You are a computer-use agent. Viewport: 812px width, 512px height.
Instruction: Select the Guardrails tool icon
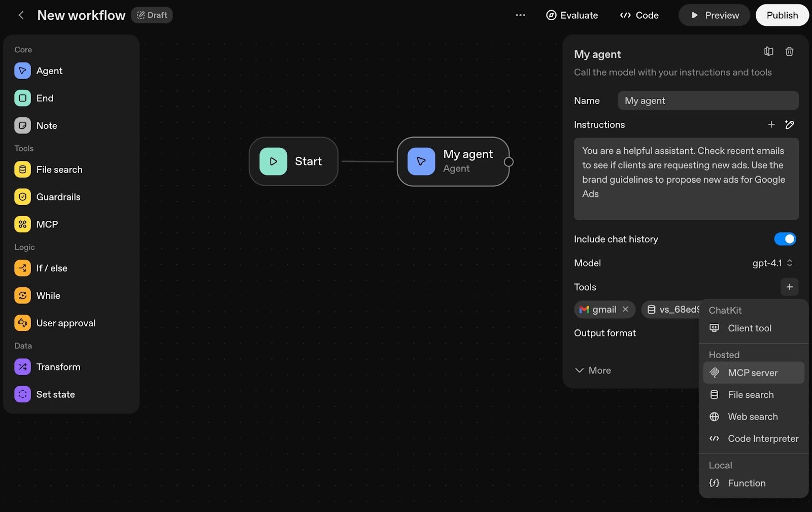click(22, 197)
